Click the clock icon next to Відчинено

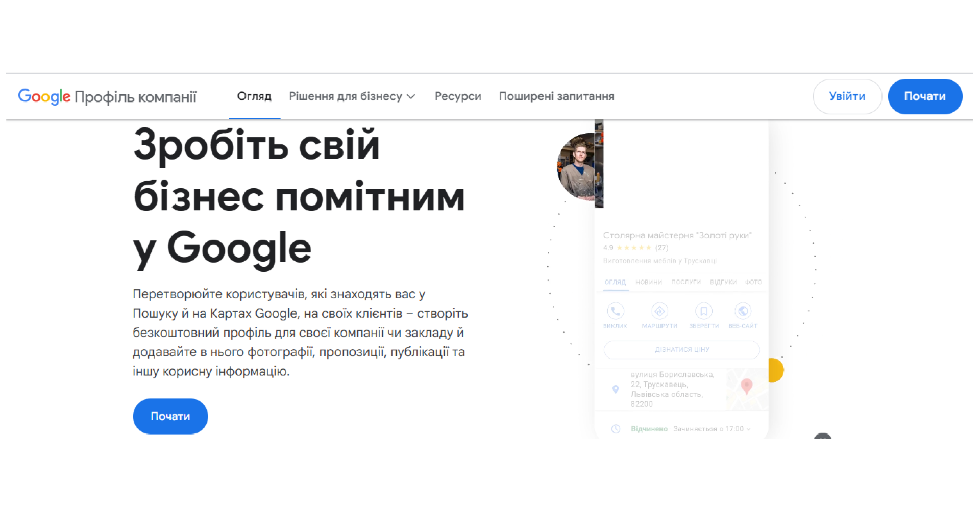(616, 429)
